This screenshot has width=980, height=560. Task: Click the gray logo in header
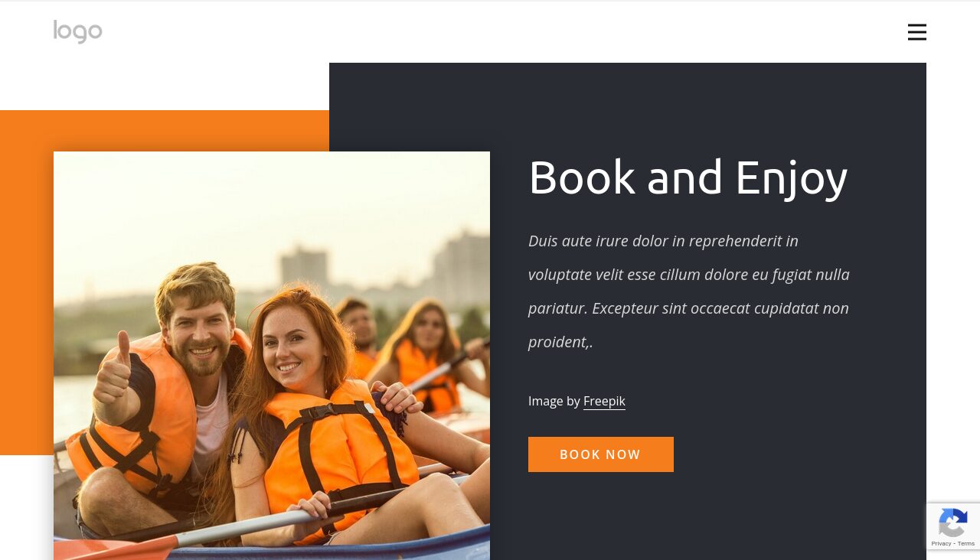(x=77, y=31)
